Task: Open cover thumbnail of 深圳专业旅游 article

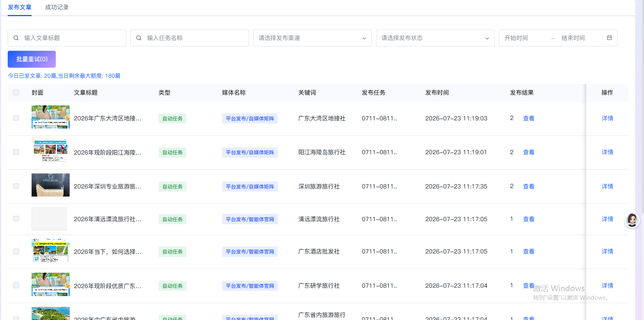Action: [x=50, y=185]
